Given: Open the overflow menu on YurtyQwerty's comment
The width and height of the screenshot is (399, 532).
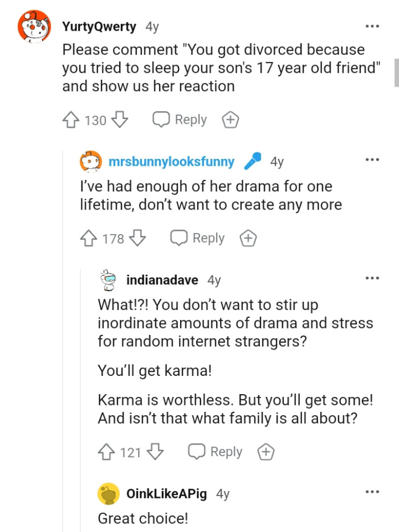Looking at the screenshot, I should pyautogui.click(x=372, y=26).
